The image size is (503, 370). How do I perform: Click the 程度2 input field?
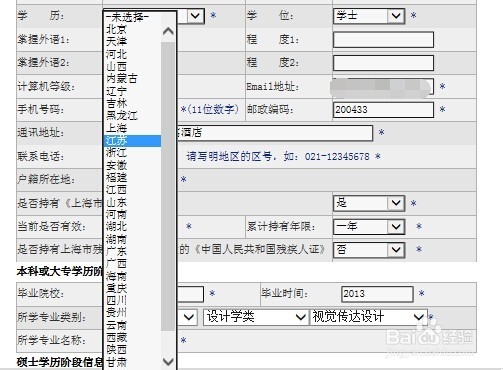(383, 63)
